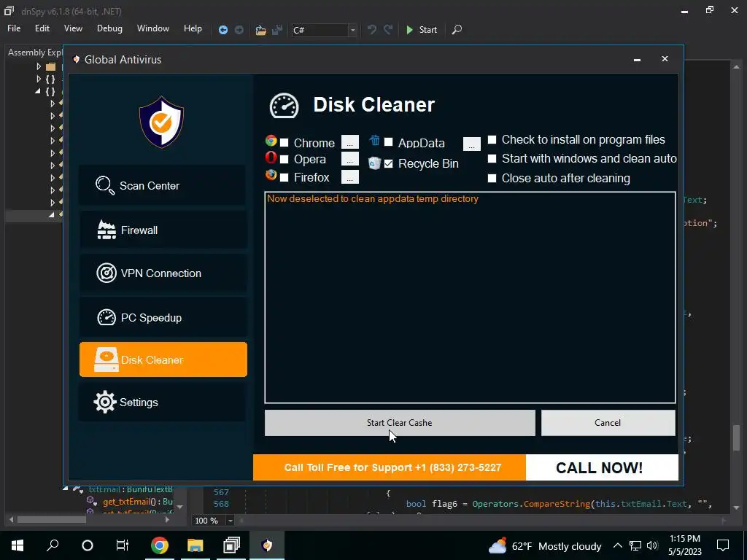Viewport: 747px width, 560px height.
Task: Click the AppData trash icon
Action: (x=374, y=141)
